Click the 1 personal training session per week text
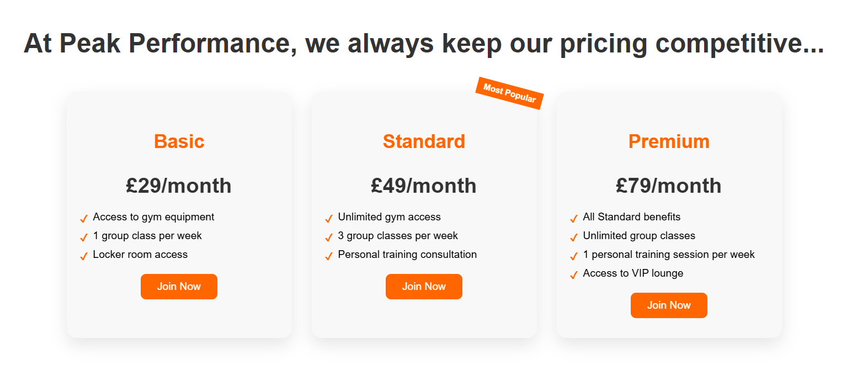Viewport: 868px width, 375px height. [668, 255]
